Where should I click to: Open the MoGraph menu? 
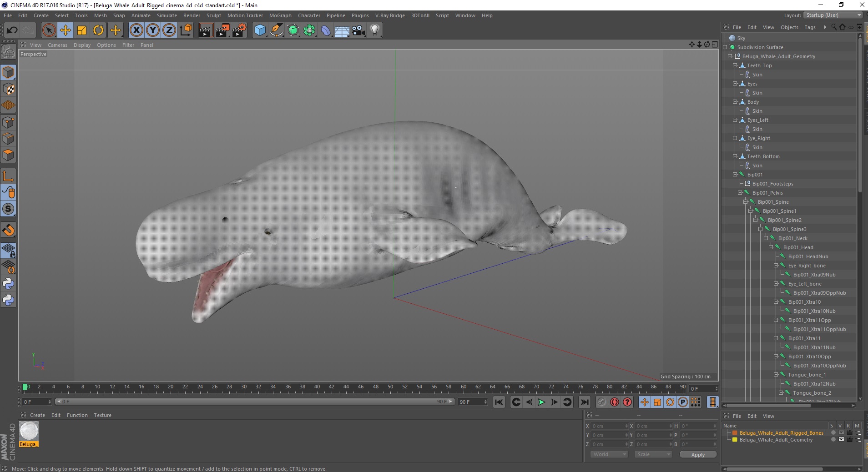point(280,15)
